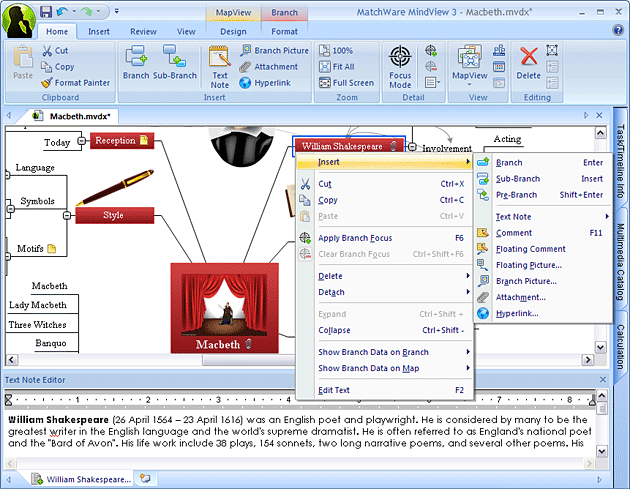This screenshot has width=630, height=489.
Task: Click the Undo arrow icon
Action: click(x=62, y=12)
